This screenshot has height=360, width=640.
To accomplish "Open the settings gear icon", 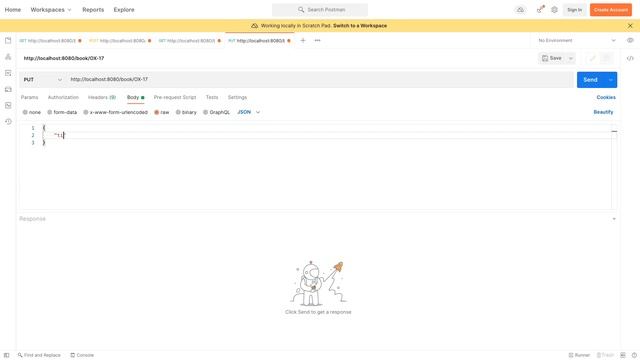I will tap(554, 10).
